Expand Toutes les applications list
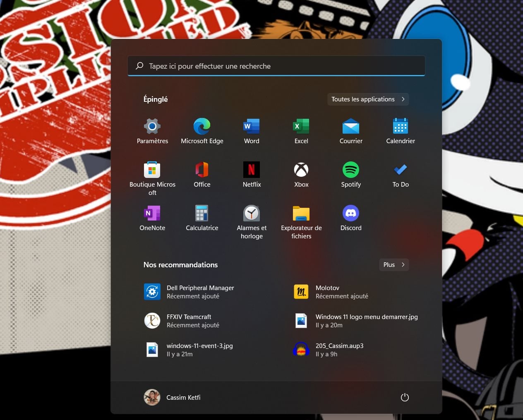523x420 pixels. (x=368, y=99)
